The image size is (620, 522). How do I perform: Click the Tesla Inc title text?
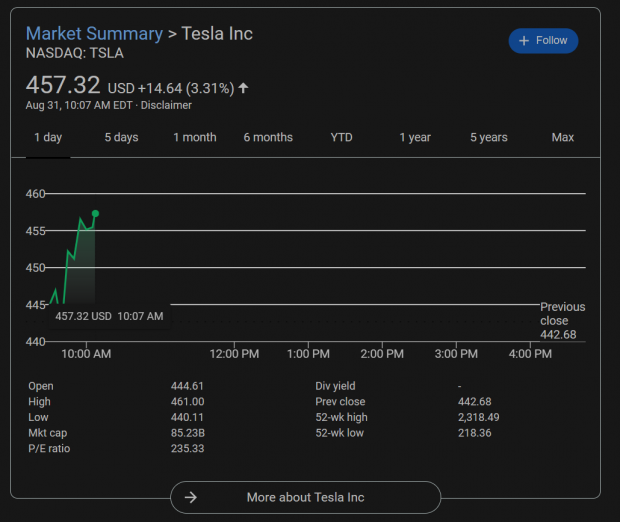tap(217, 34)
